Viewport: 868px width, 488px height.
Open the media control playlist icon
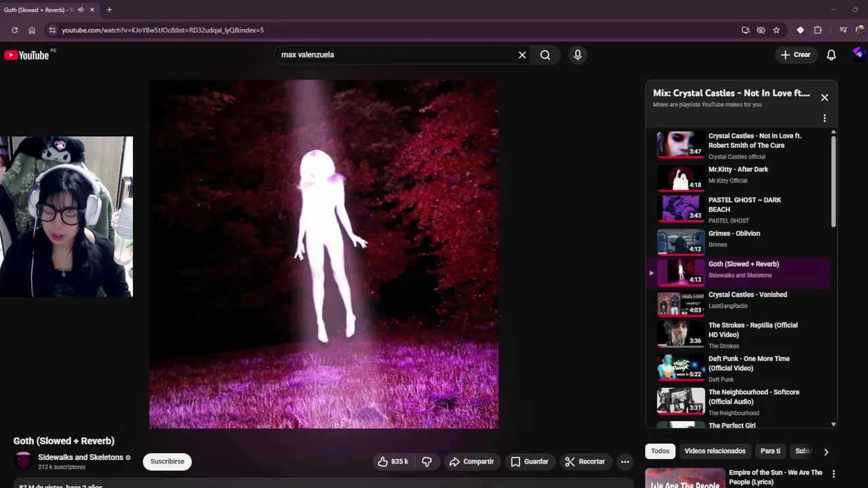click(x=843, y=30)
